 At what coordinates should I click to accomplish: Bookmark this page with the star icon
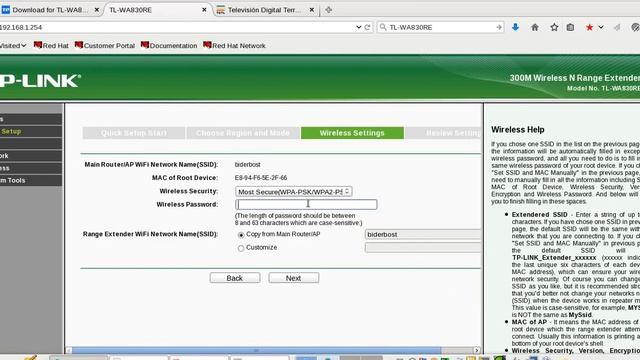tap(554, 27)
